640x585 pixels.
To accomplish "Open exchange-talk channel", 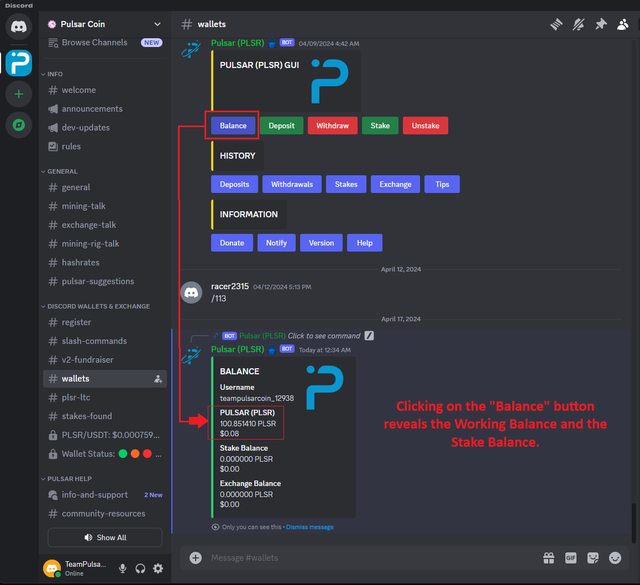I will click(105, 225).
